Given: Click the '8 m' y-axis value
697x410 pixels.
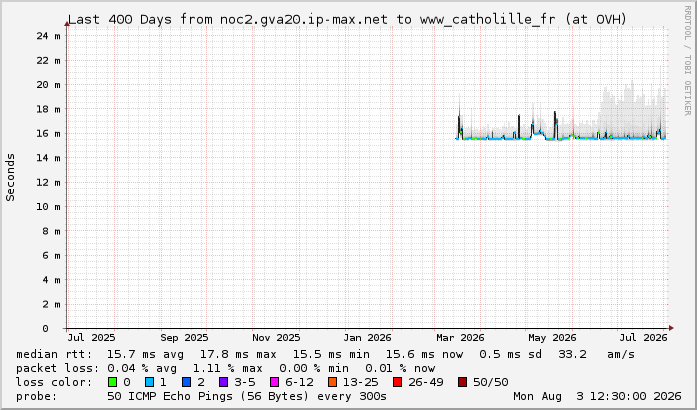Looking at the screenshot, I should (52, 231).
